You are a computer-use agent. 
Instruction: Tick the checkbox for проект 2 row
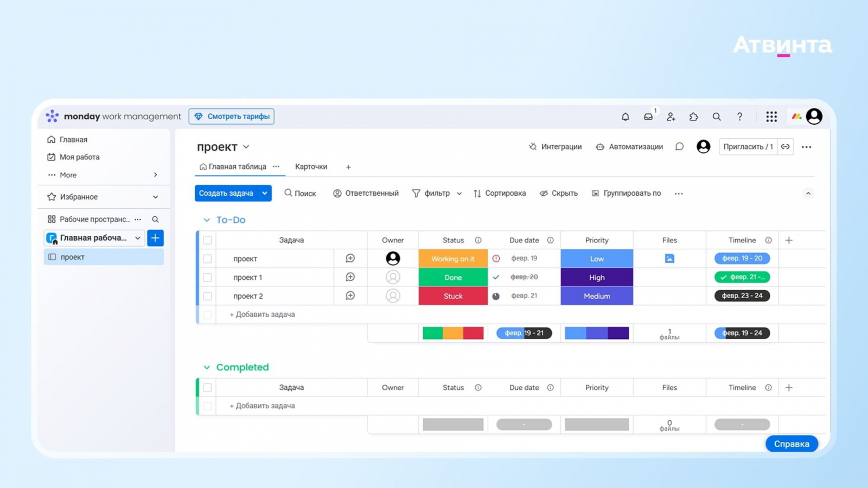(207, 296)
